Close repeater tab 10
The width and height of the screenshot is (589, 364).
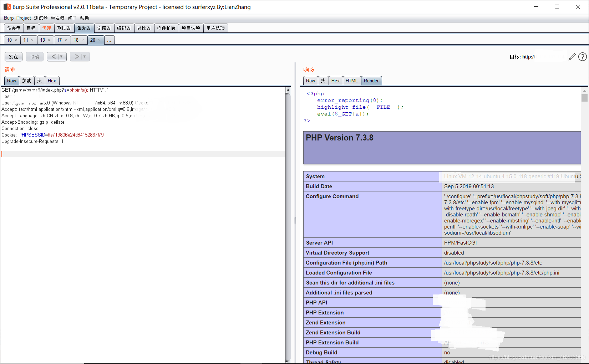pos(16,40)
